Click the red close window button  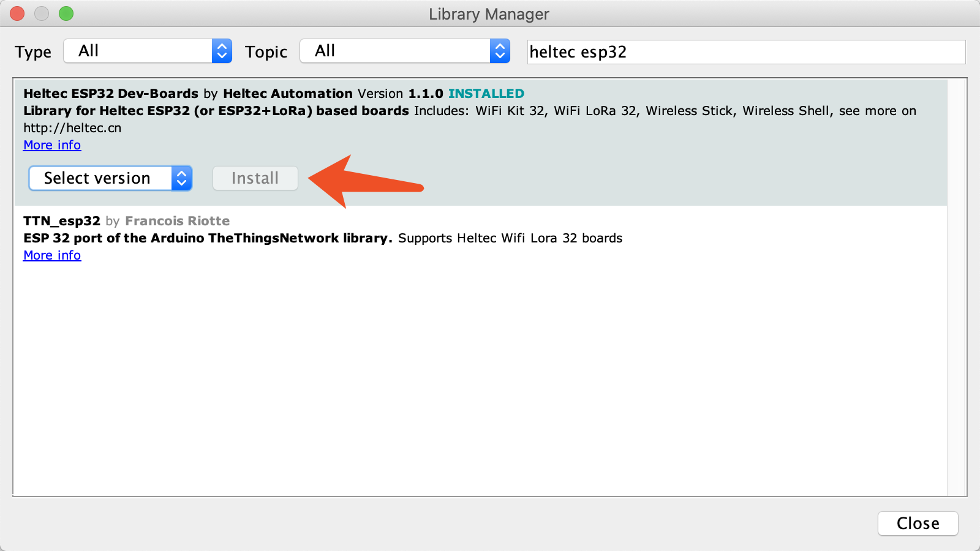(x=17, y=13)
